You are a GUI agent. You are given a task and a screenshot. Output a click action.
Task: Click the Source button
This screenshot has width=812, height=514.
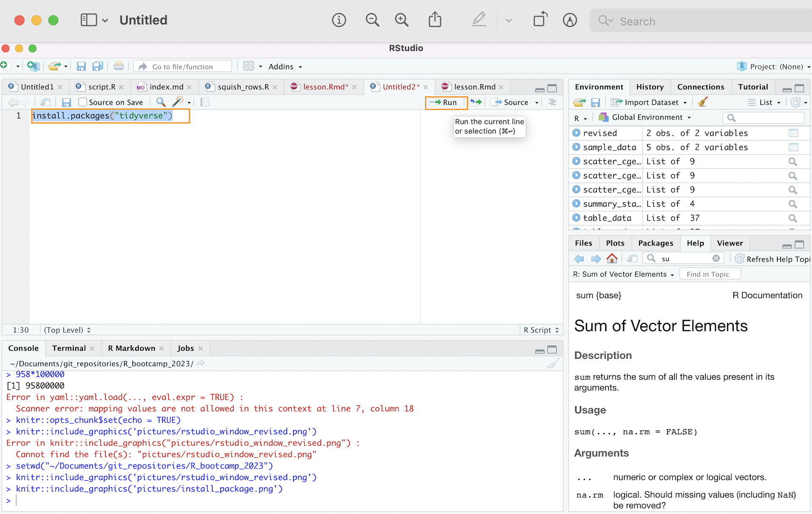click(x=511, y=102)
